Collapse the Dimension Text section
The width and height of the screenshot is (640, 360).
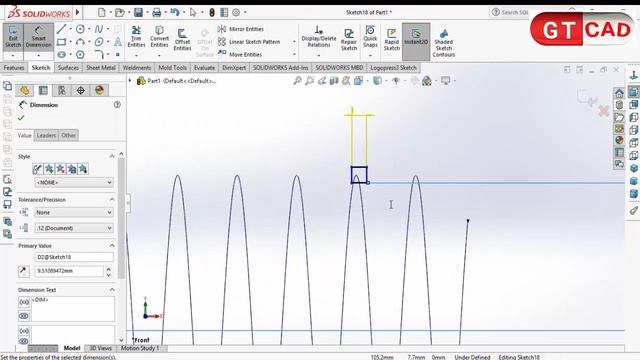click(x=112, y=290)
